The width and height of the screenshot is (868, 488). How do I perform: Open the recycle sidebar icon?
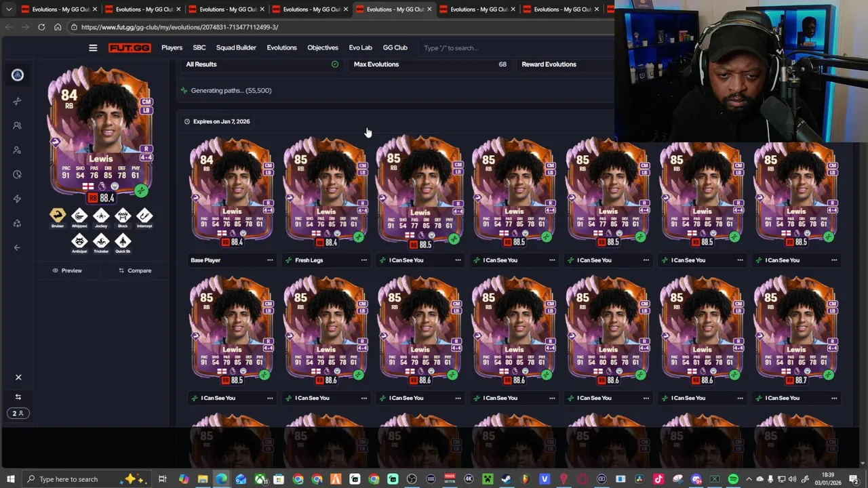coord(18,223)
